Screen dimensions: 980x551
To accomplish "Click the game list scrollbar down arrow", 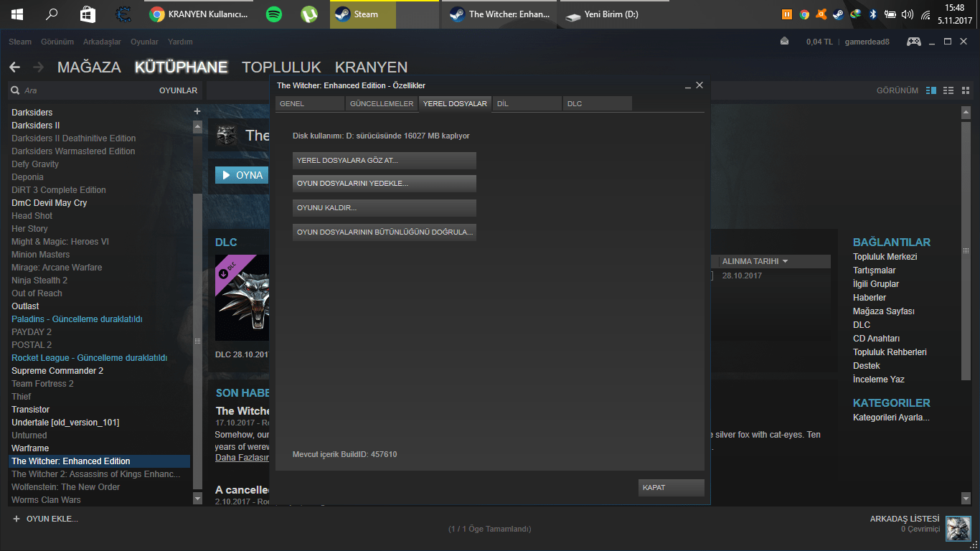I will click(x=198, y=498).
